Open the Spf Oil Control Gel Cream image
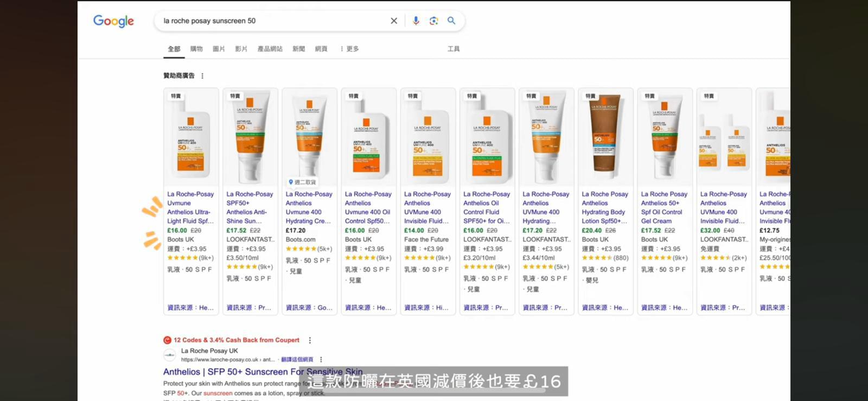 665,137
